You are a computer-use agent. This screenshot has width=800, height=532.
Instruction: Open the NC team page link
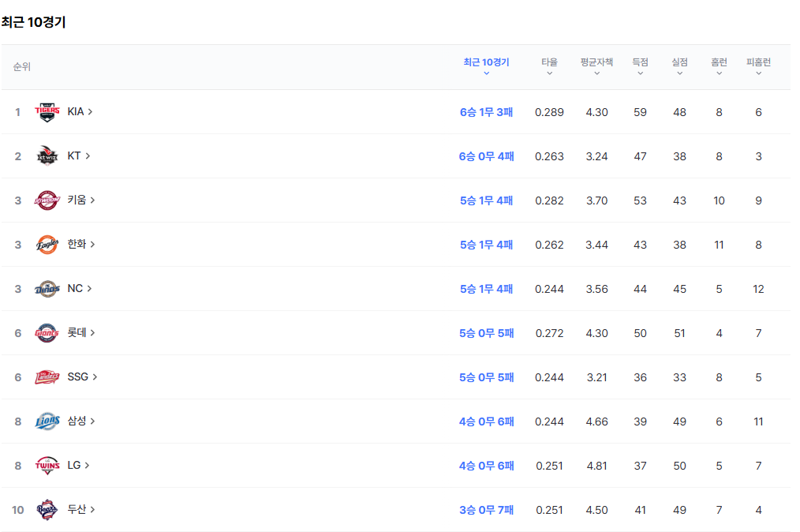pos(80,289)
